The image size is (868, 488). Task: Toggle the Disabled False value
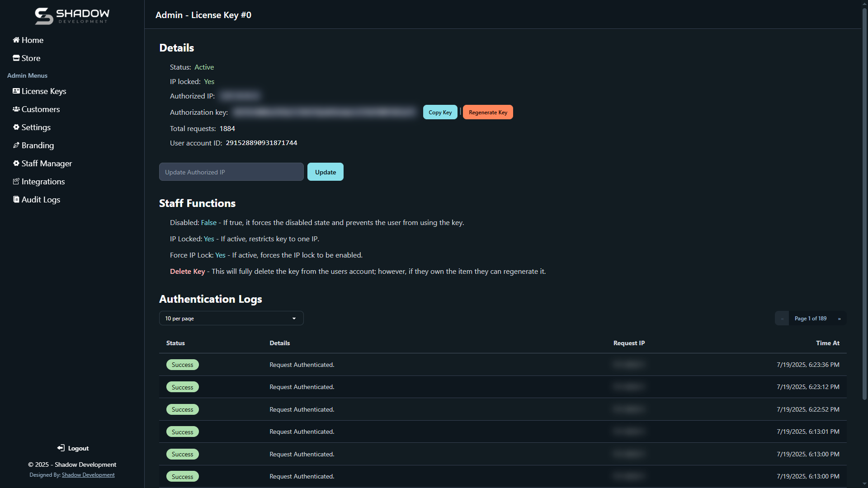point(208,223)
